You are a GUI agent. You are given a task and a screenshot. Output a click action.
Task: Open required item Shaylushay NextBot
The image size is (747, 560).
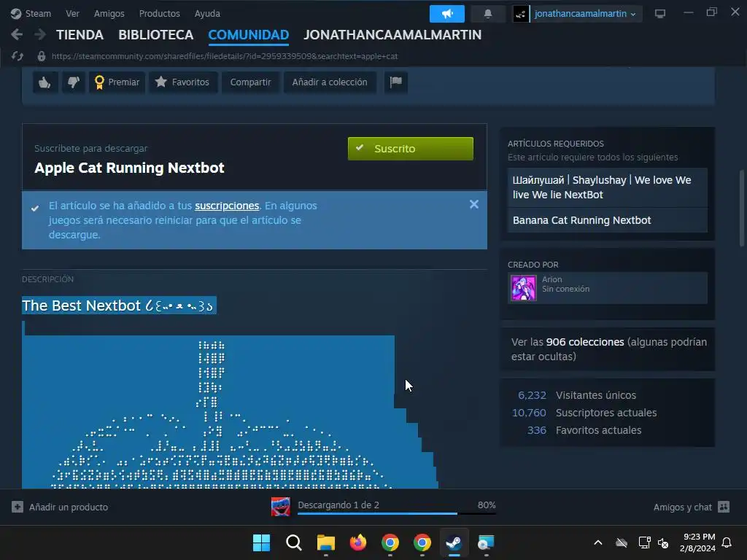pos(608,187)
